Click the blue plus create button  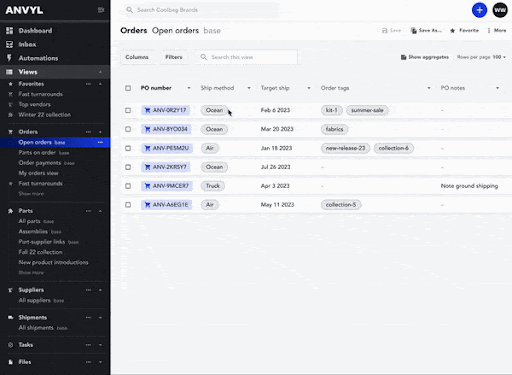[x=479, y=10]
